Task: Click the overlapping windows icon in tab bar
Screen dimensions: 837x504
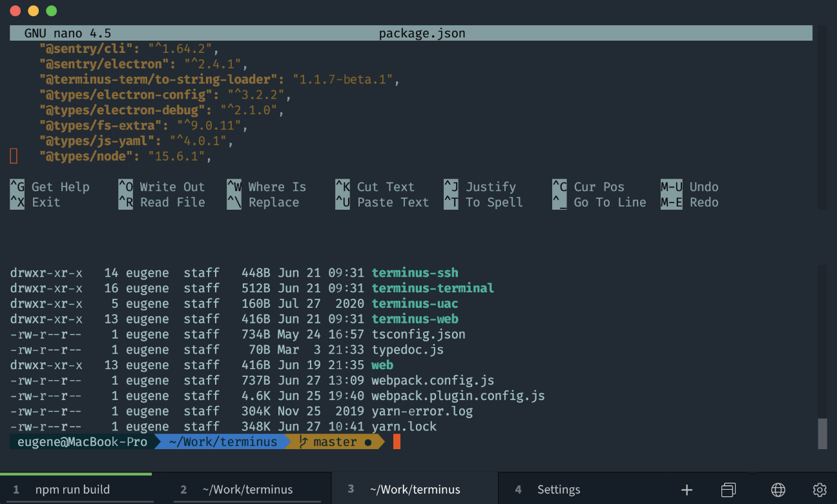Action: (x=728, y=490)
